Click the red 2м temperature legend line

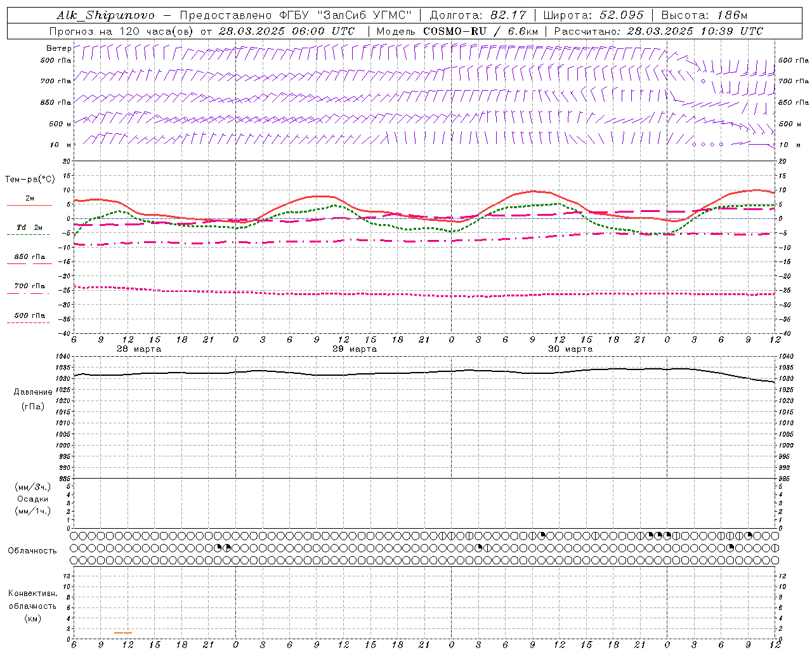29,205
